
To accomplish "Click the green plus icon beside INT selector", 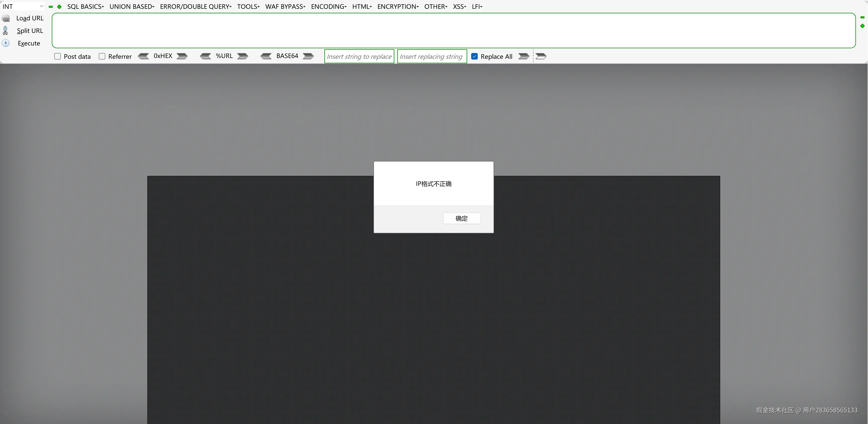I will [59, 7].
